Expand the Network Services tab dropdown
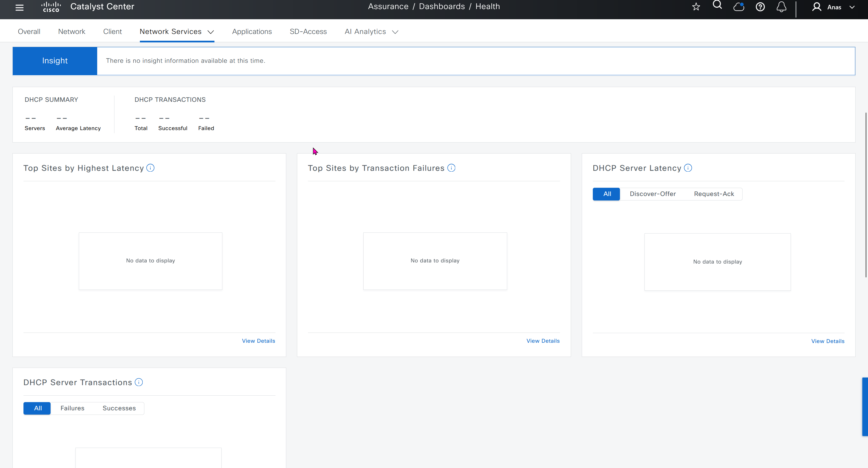Screen dimensions: 868x468 tap(211, 32)
